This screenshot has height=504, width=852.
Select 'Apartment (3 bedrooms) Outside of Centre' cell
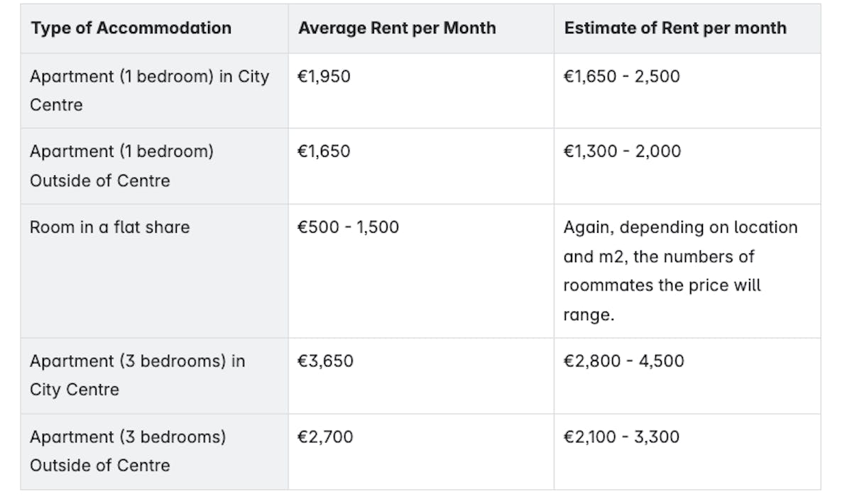(128, 451)
